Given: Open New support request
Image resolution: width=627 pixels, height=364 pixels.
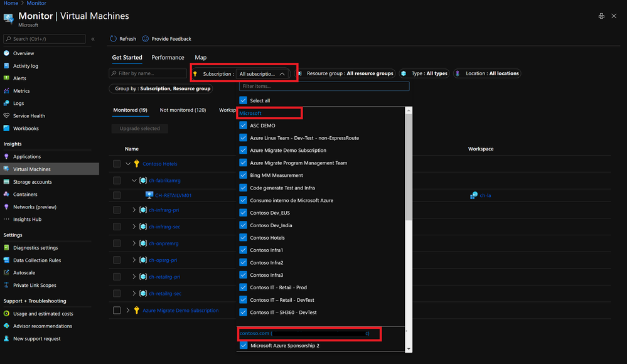Looking at the screenshot, I should coord(37,339).
